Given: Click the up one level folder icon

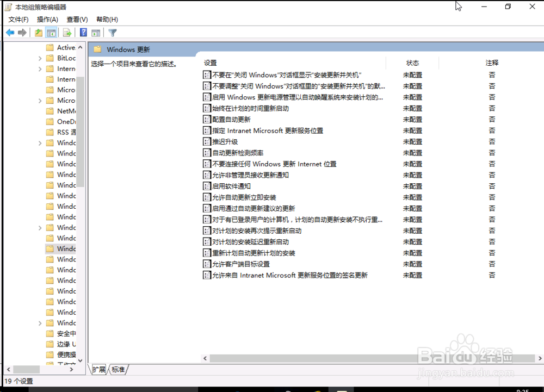Looking at the screenshot, I should click(38, 32).
